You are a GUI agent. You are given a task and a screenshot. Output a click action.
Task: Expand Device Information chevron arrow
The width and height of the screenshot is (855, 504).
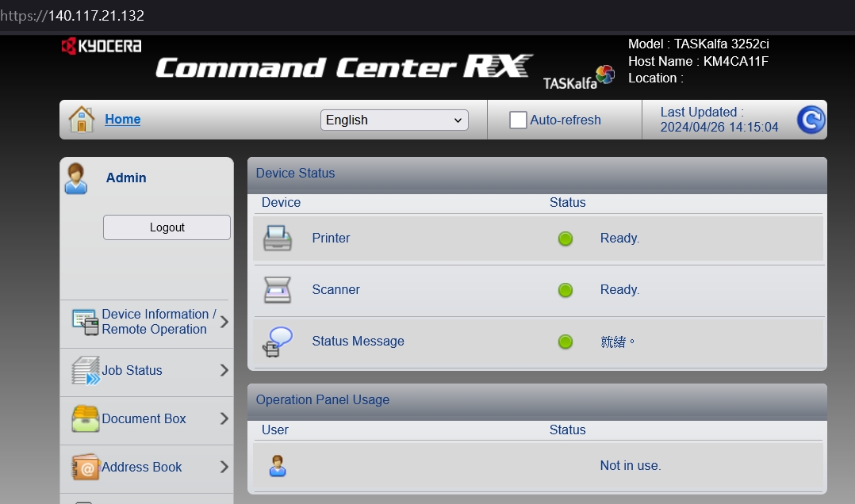(x=224, y=322)
